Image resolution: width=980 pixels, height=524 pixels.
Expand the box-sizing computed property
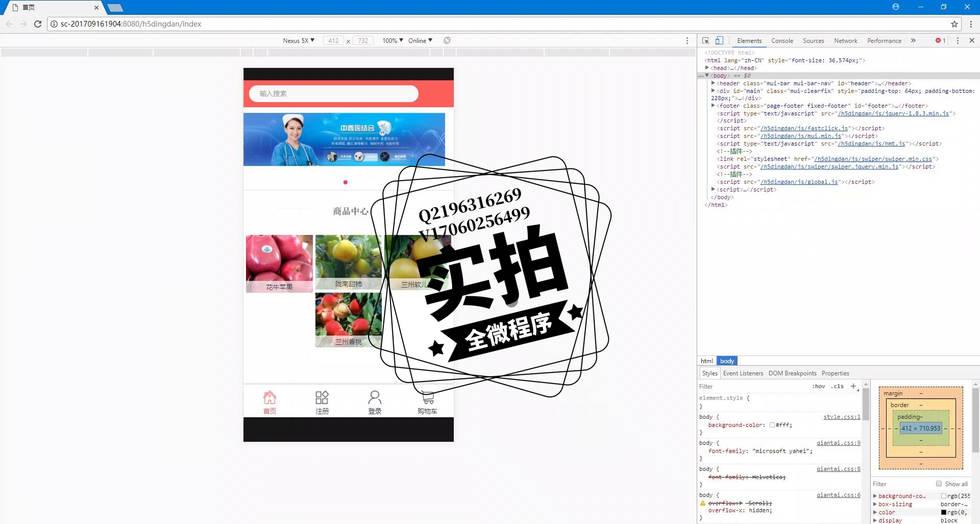click(875, 504)
